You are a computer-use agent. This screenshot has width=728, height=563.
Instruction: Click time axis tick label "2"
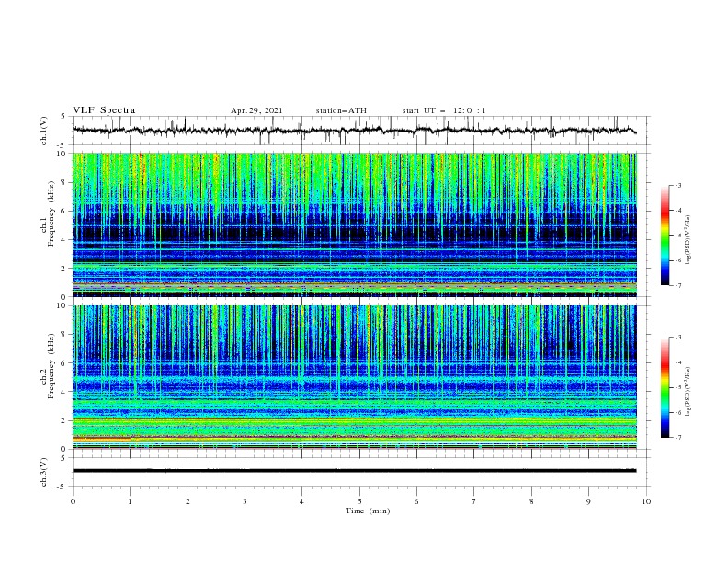pyautogui.click(x=188, y=501)
